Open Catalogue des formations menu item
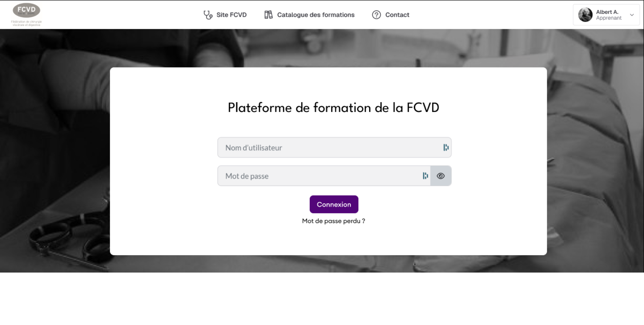Image resolution: width=644 pixels, height=325 pixels. pyautogui.click(x=316, y=15)
